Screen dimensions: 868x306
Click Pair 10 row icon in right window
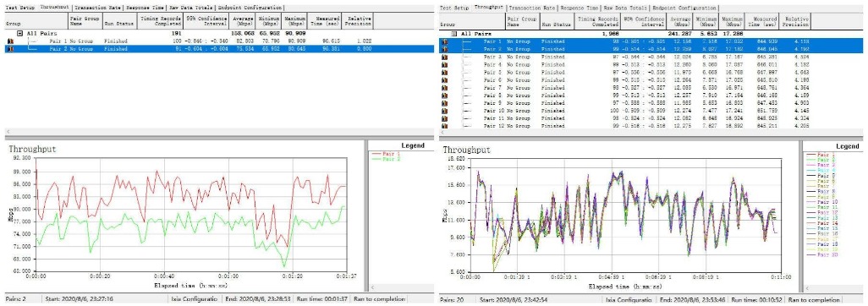[x=444, y=111]
